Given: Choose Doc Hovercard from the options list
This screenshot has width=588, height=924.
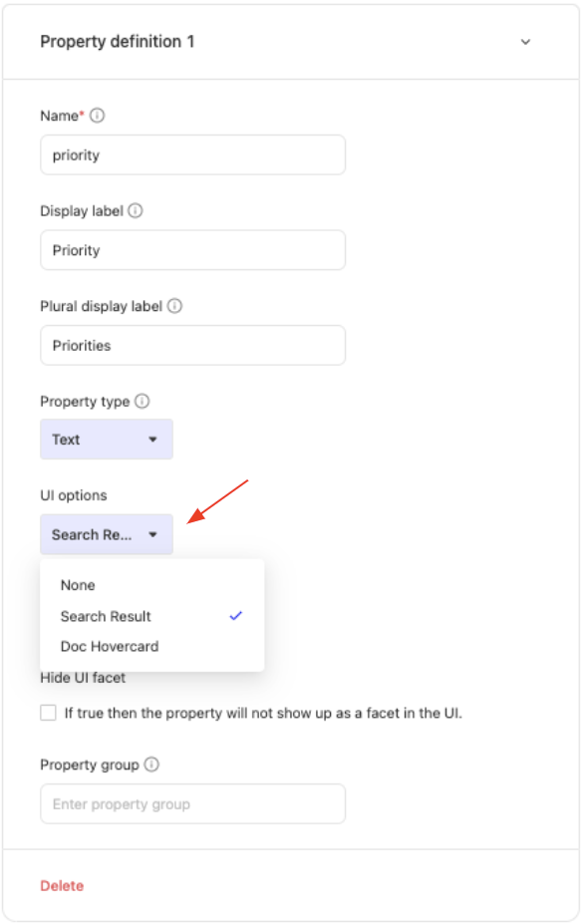Looking at the screenshot, I should (x=110, y=646).
